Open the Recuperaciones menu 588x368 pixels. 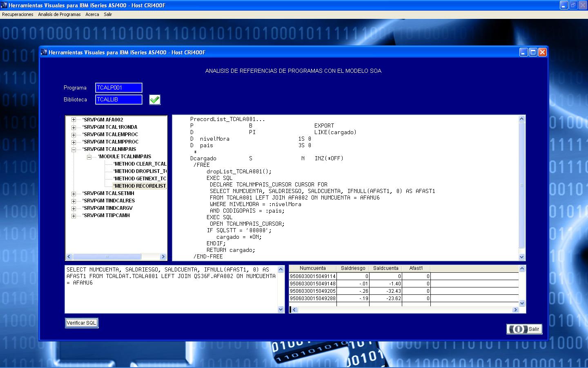(17, 14)
